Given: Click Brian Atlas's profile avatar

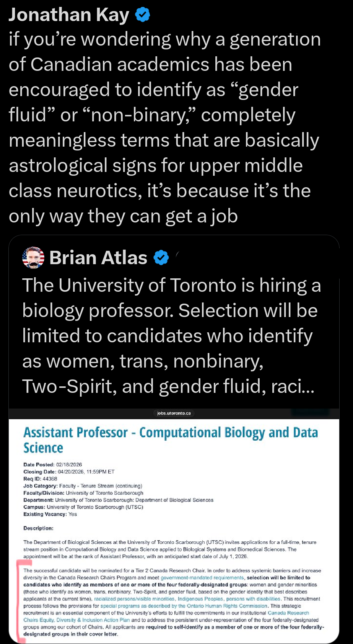Looking at the screenshot, I should (33, 257).
